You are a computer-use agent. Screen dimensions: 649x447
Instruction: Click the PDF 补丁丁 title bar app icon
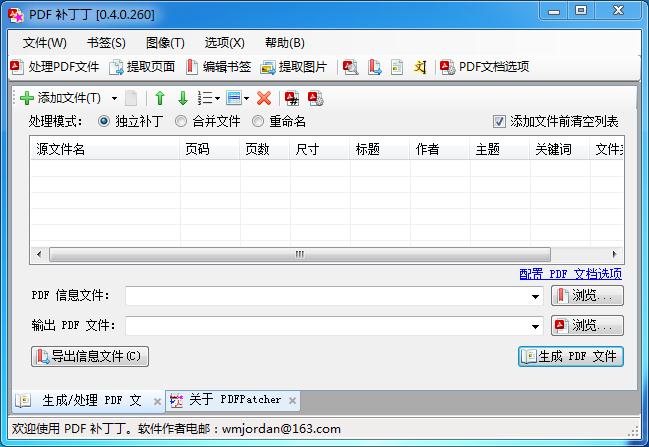click(x=16, y=15)
